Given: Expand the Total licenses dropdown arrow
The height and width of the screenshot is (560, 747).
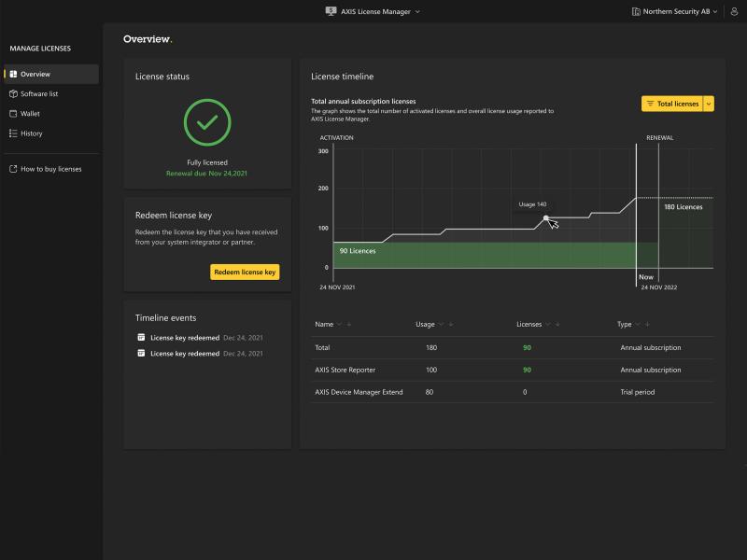Looking at the screenshot, I should coord(709,104).
